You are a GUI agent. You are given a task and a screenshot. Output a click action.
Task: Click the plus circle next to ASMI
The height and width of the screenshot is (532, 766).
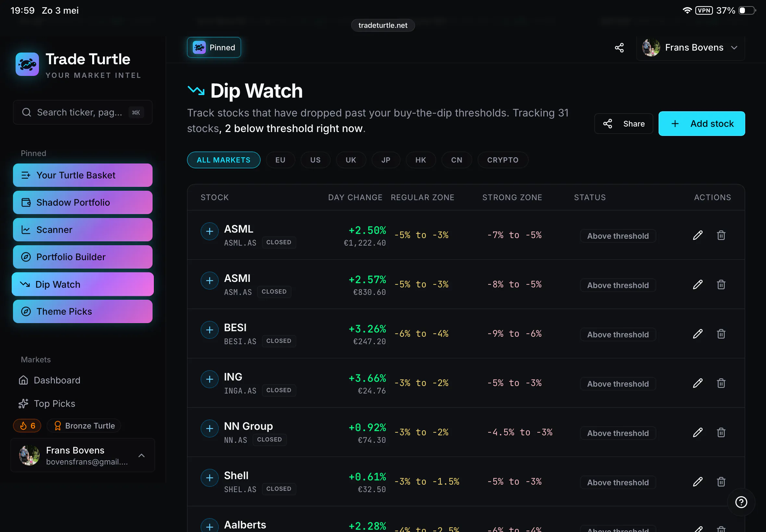[209, 281]
